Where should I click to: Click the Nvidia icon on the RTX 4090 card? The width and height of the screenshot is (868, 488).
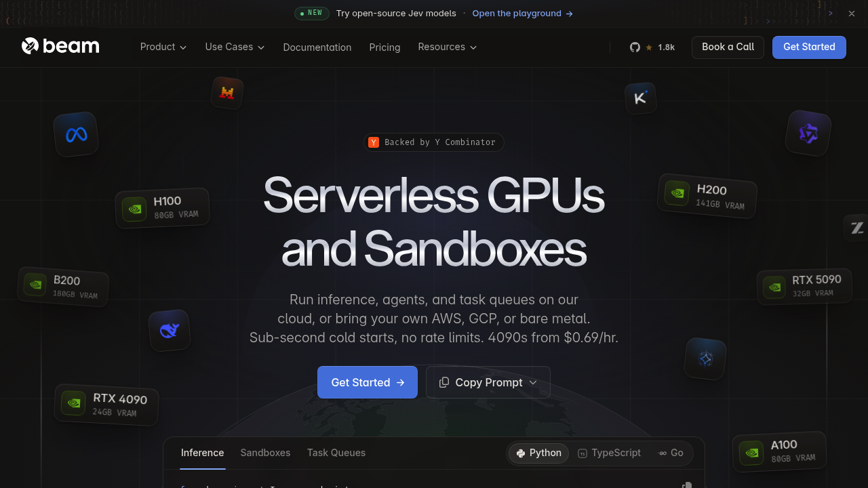(x=73, y=403)
